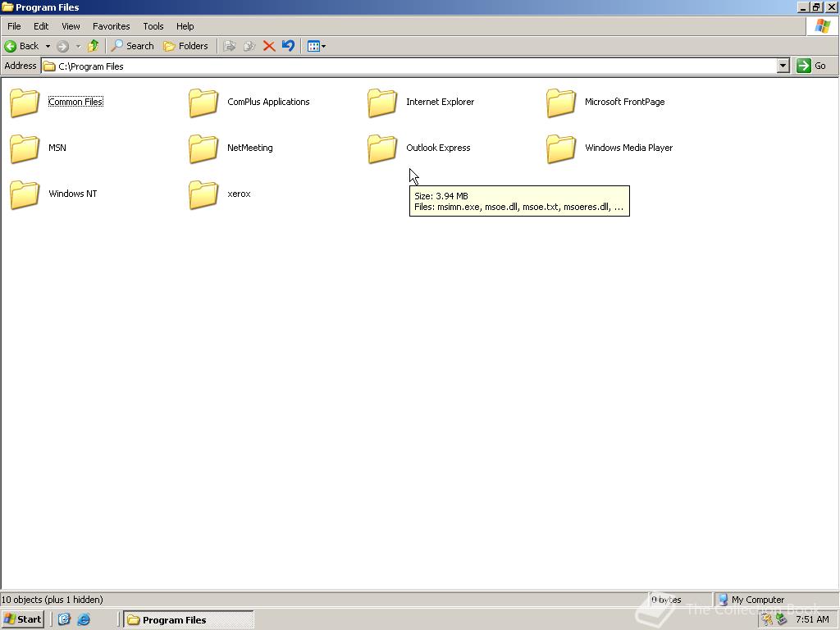840x630 pixels.
Task: Open the View menu
Action: click(71, 26)
